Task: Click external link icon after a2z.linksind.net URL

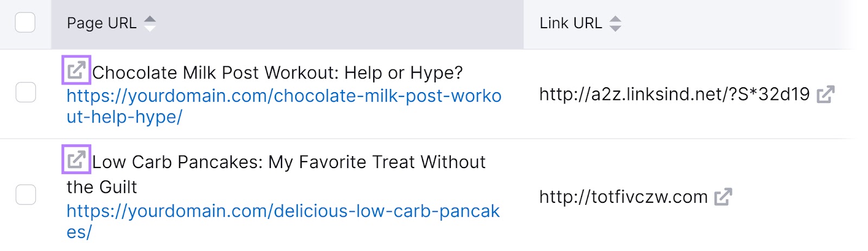Action: point(826,94)
